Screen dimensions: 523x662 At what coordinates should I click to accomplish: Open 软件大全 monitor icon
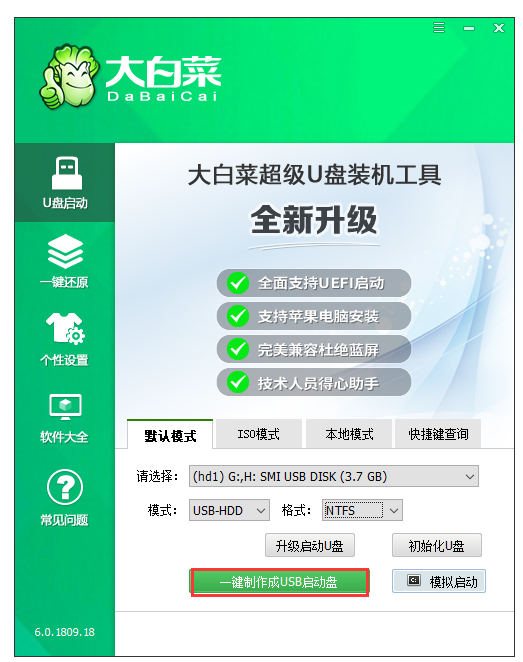click(65, 407)
